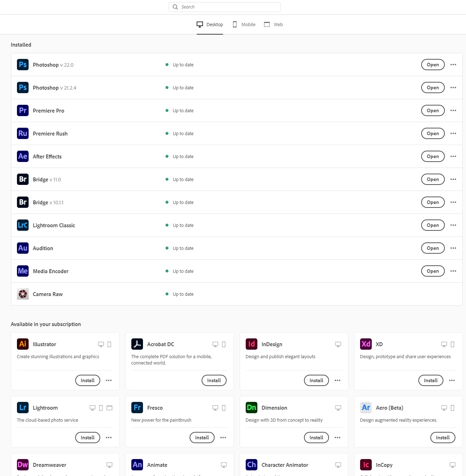Open more options on Dimension card

pos(337,438)
